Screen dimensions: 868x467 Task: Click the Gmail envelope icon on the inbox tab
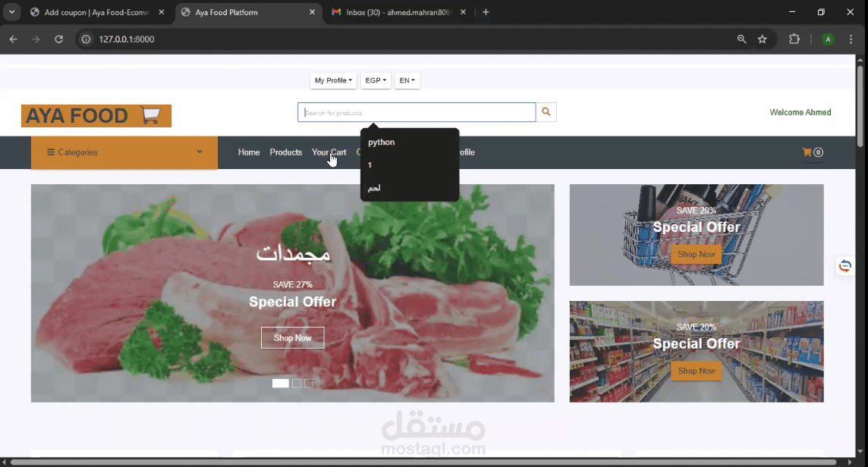(x=336, y=12)
